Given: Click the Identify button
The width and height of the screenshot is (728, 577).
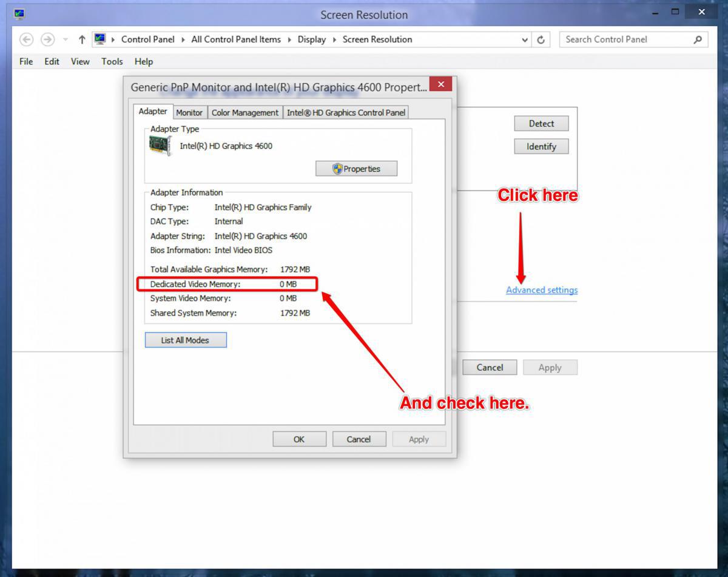Looking at the screenshot, I should tap(541, 147).
